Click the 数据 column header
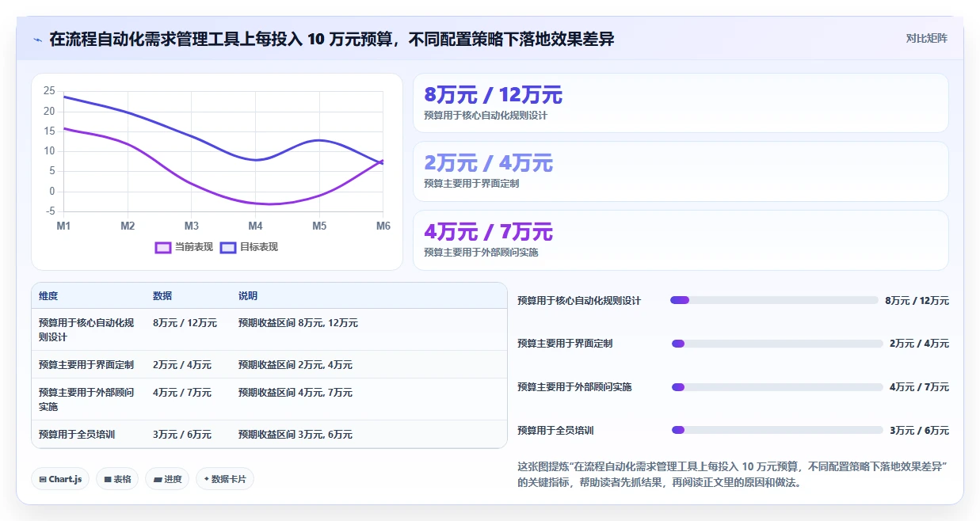Viewport: 980px width, 521px height. coord(162,296)
